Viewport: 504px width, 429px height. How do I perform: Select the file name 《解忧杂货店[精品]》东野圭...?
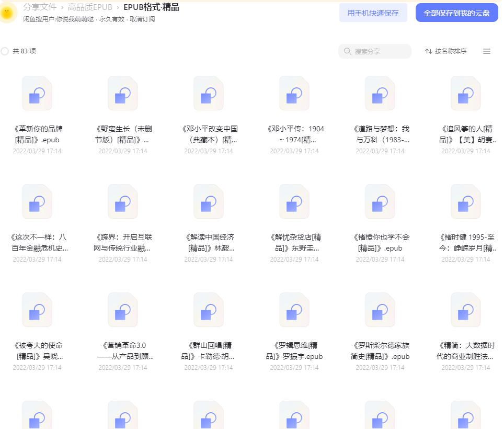pyautogui.click(x=295, y=243)
